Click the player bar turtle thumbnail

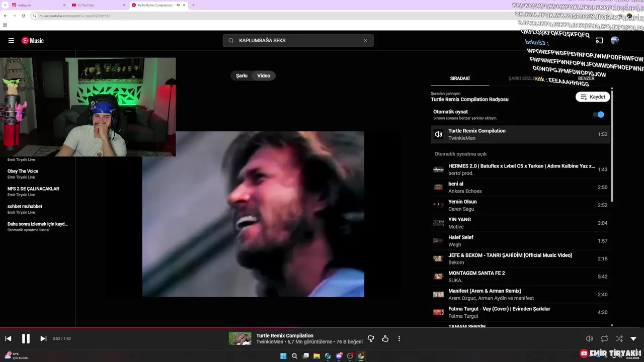point(240,339)
